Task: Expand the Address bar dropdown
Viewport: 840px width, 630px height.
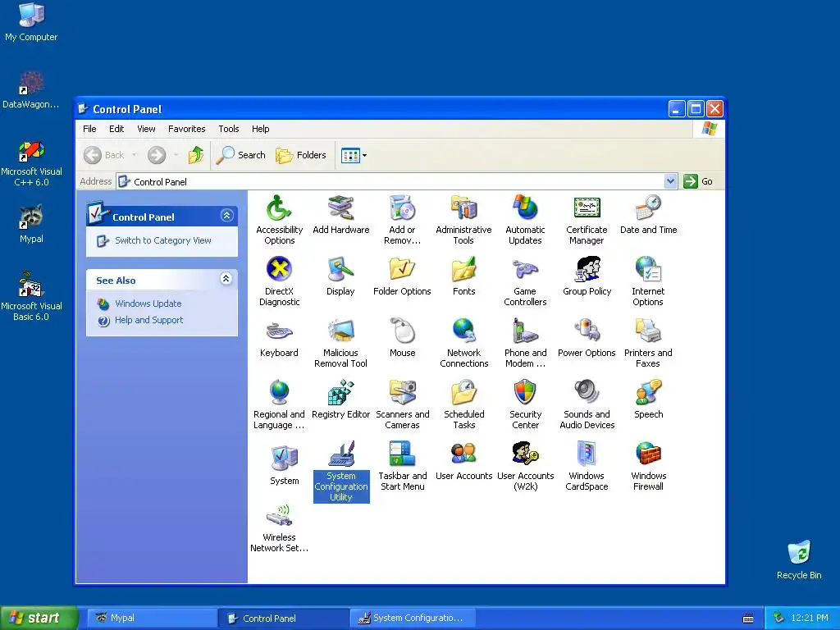Action: click(670, 181)
